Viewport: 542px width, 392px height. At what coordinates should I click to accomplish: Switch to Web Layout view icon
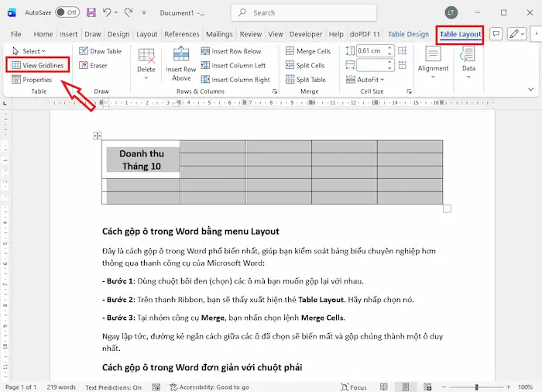pyautogui.click(x=427, y=387)
